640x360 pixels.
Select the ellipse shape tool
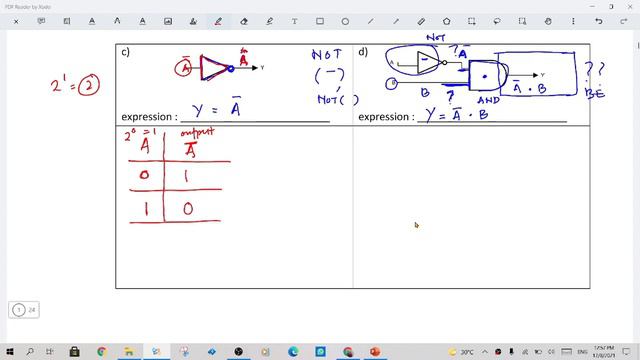345,21
